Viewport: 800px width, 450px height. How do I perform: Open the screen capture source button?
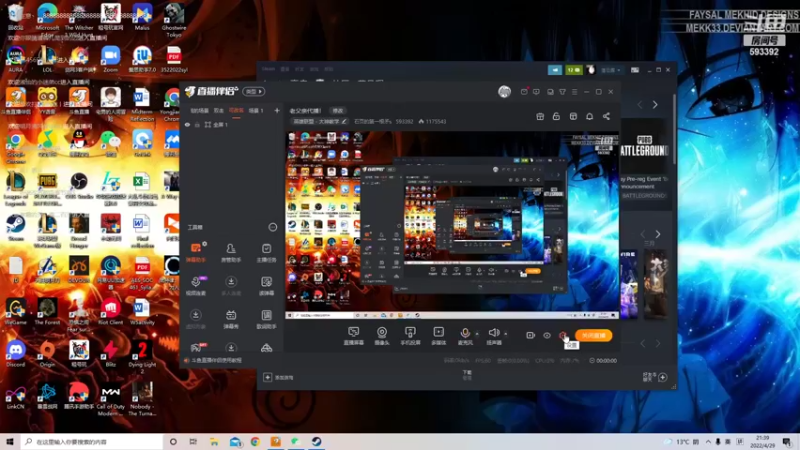point(354,336)
